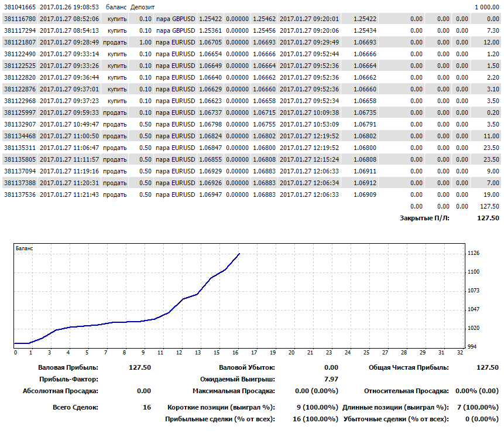This screenshot has width=504, height=433.
Task: Click the Депозит comment text
Action: coord(142,7)
